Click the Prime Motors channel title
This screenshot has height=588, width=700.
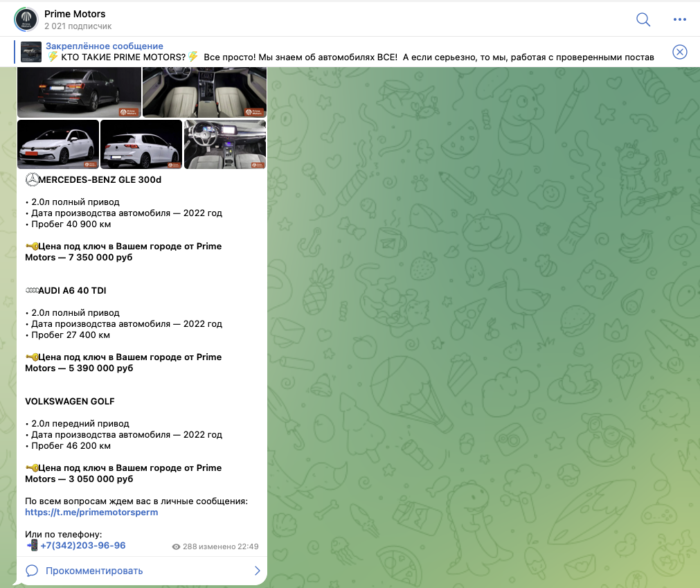[75, 14]
